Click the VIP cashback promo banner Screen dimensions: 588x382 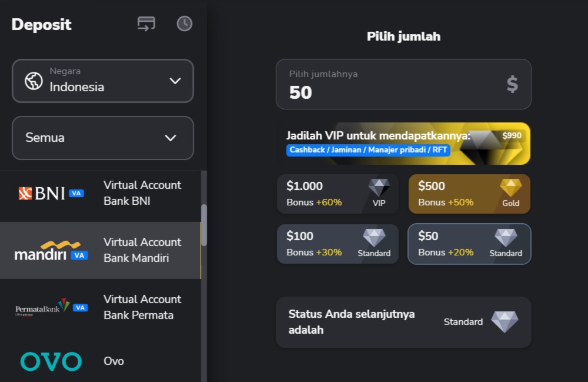pos(403,143)
